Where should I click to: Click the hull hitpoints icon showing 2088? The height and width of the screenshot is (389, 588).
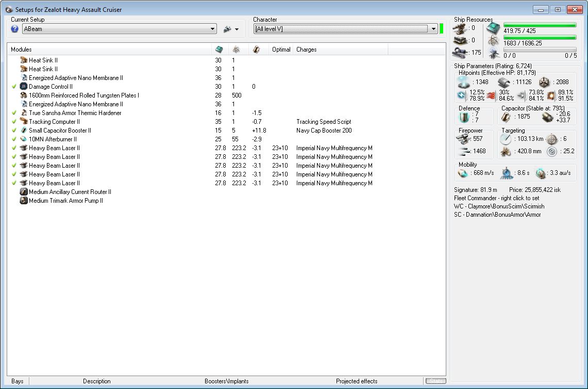544,82
